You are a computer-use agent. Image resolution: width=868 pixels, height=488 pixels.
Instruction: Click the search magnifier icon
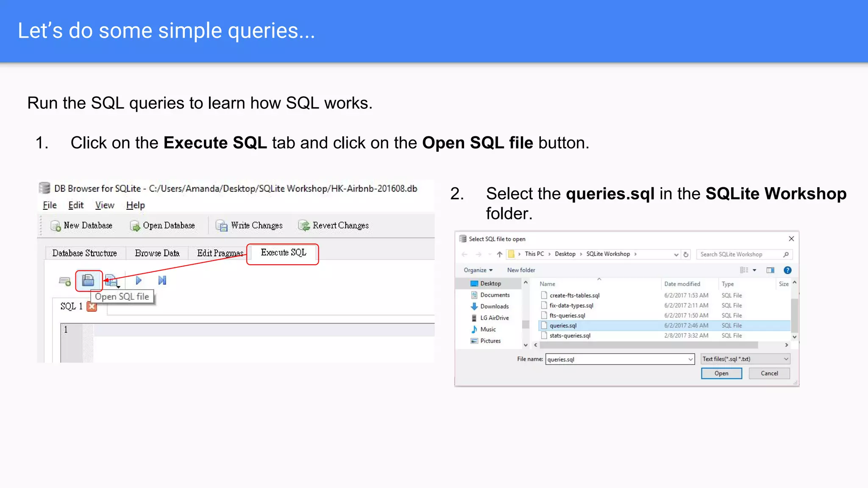click(786, 254)
